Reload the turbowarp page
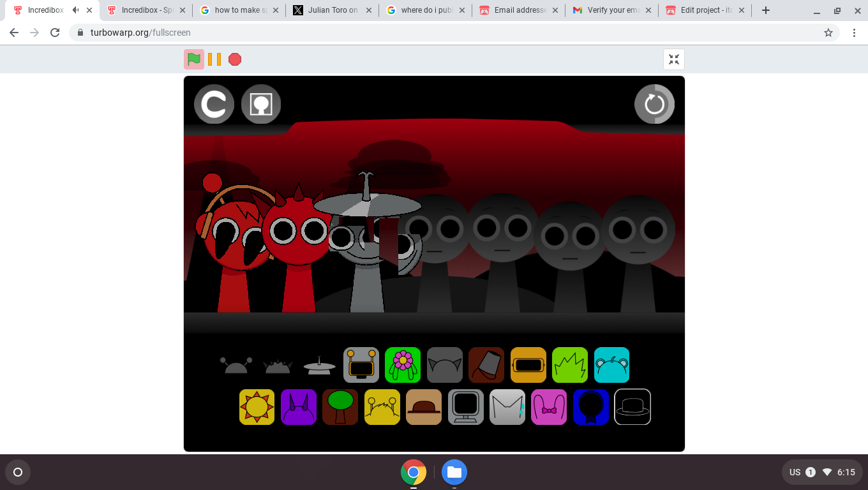The height and width of the screenshot is (490, 868). pos(55,33)
